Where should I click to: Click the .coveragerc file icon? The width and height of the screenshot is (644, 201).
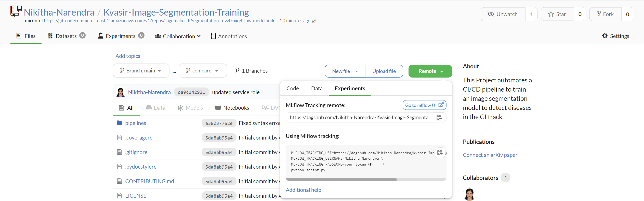(119, 138)
